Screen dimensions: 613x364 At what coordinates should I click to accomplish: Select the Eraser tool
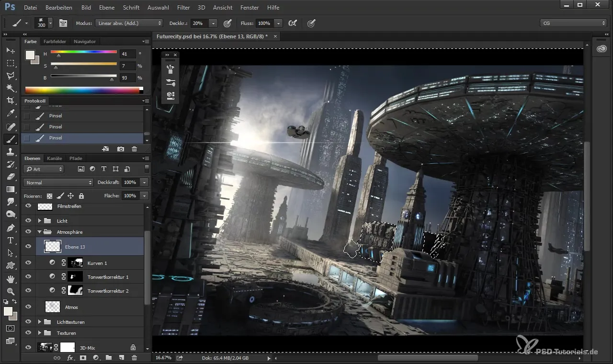point(10,177)
